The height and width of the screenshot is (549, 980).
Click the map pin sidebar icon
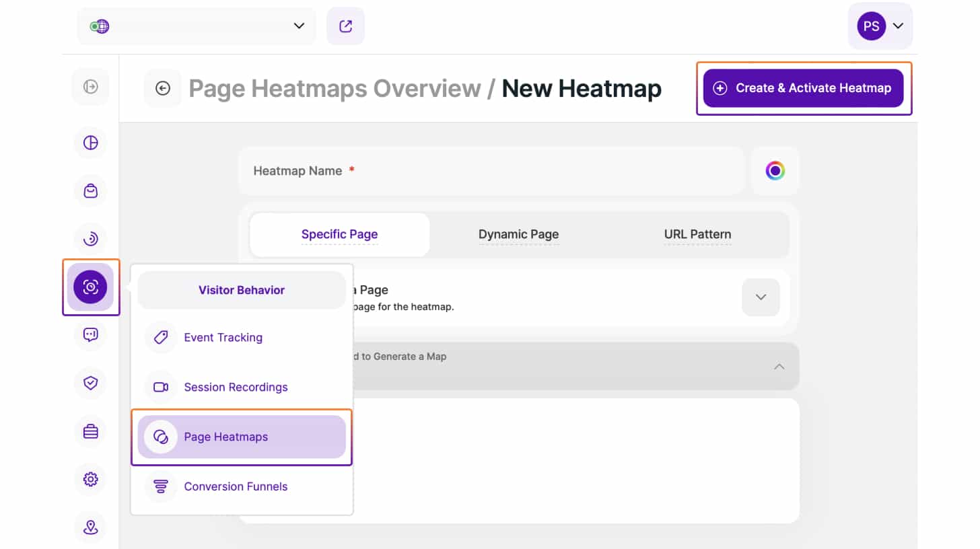click(90, 527)
